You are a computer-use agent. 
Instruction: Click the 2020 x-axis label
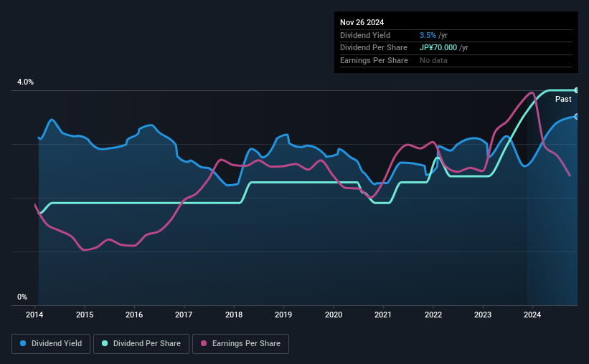pyautogui.click(x=333, y=315)
